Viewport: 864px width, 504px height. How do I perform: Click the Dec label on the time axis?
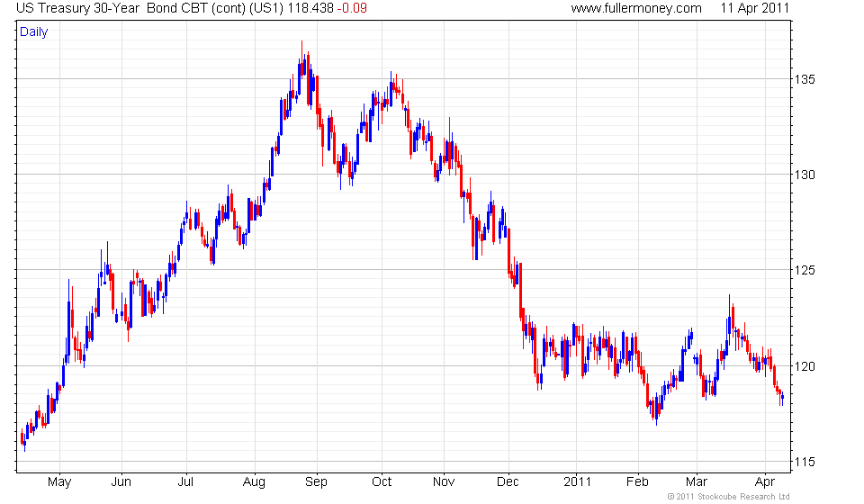point(508,482)
